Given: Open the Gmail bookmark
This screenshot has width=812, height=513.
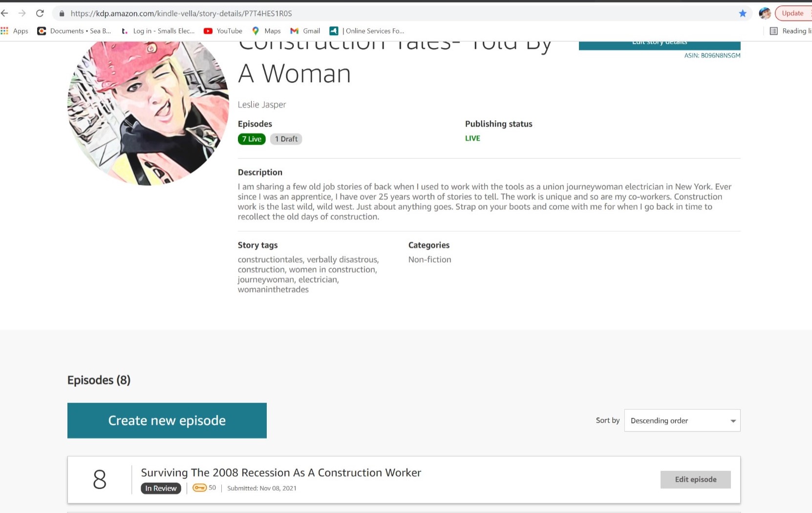Looking at the screenshot, I should (305, 31).
